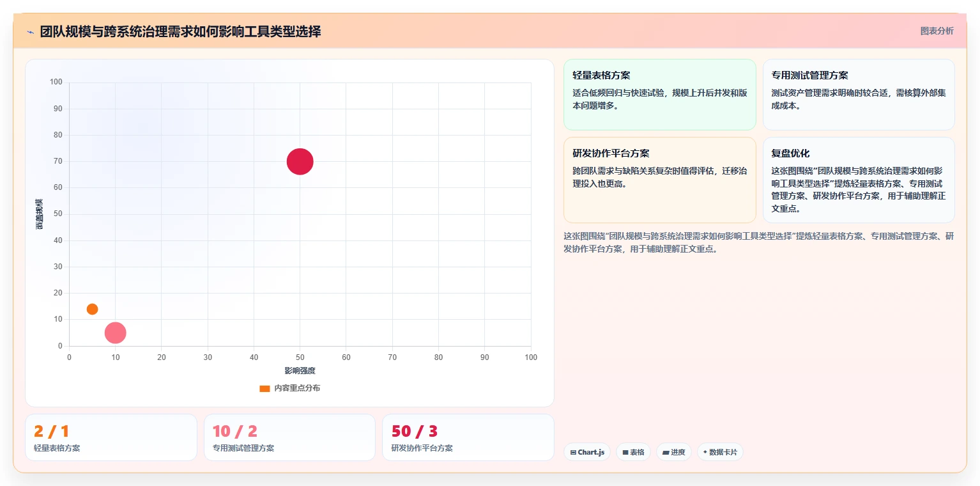Click the description starting 适合低频回归

tap(660, 99)
